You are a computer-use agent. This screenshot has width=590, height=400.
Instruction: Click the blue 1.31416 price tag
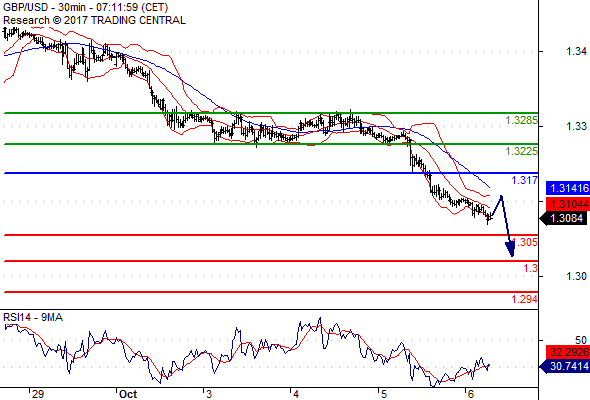[568, 188]
